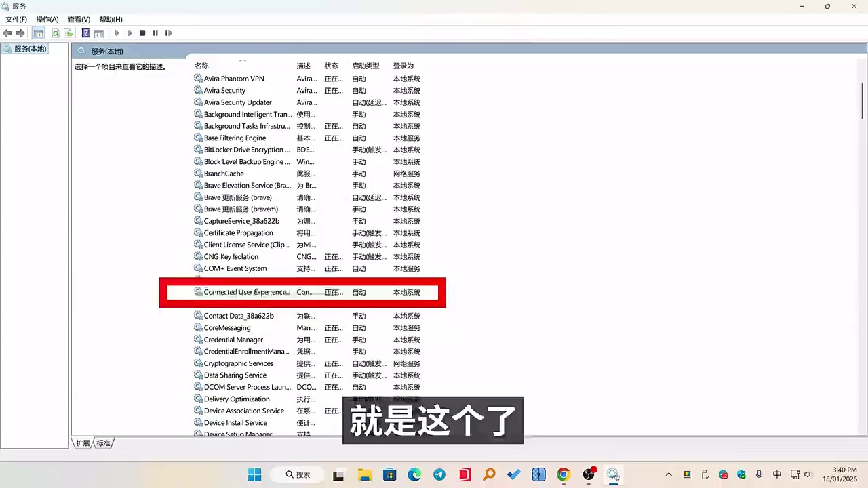Toggle the show/hide action pane icon
The height and width of the screenshot is (488, 868).
pos(99,33)
